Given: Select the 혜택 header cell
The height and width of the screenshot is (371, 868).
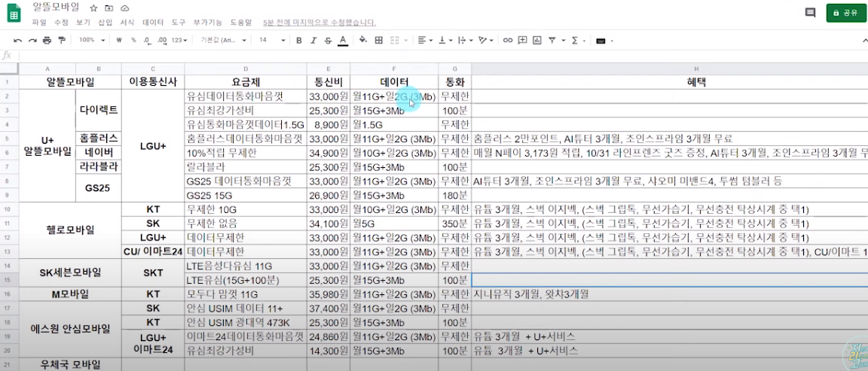Looking at the screenshot, I should pyautogui.click(x=670, y=82).
